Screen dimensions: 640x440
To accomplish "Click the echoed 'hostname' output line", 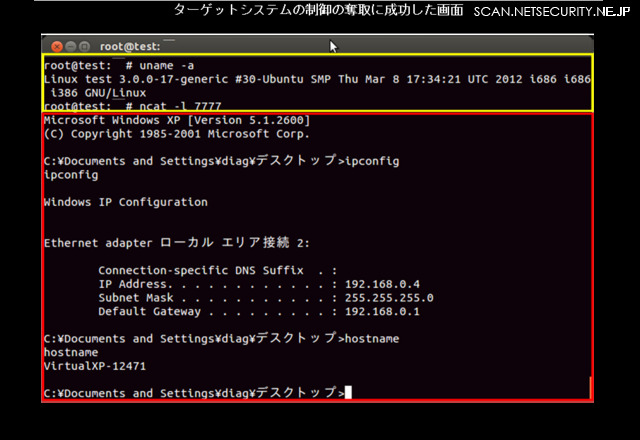I will tap(71, 352).
